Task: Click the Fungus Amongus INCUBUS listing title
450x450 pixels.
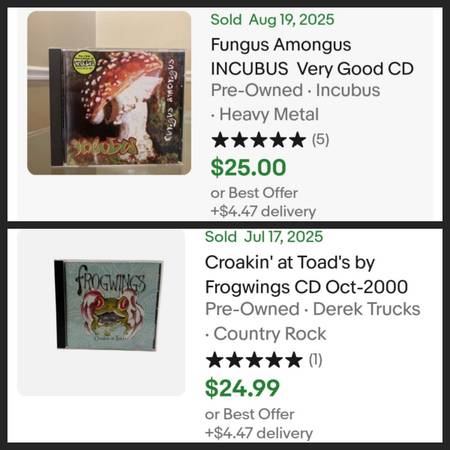Action: point(312,57)
